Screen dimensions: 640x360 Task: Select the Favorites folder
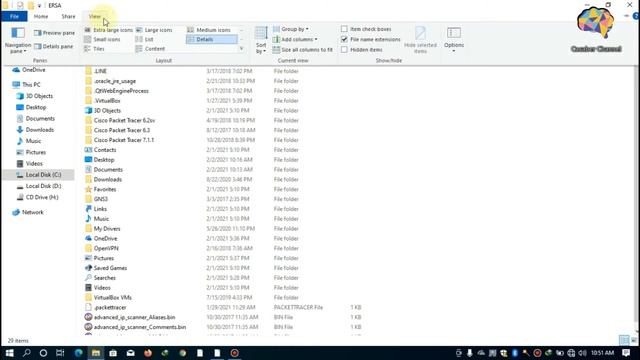click(x=100, y=189)
